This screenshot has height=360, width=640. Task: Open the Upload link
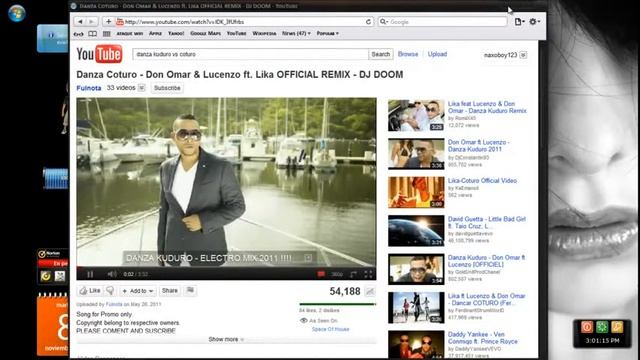(437, 54)
